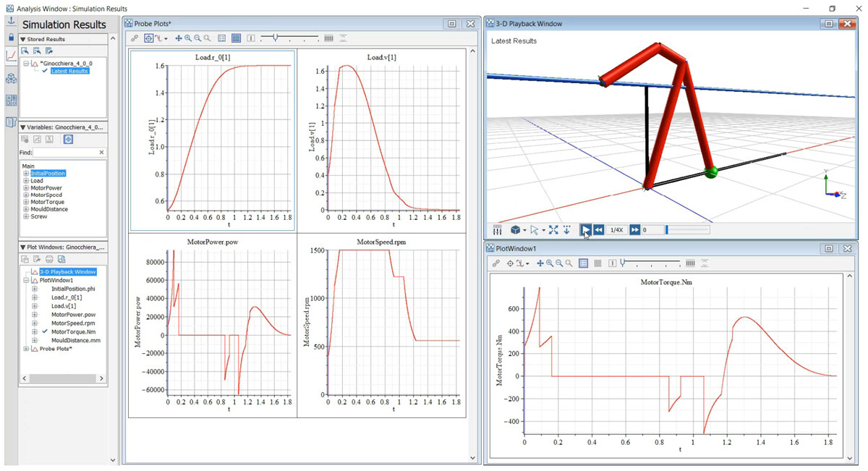The height and width of the screenshot is (471, 868).
Task: Toggle probe button in Variables panel
Action: pyautogui.click(x=68, y=139)
